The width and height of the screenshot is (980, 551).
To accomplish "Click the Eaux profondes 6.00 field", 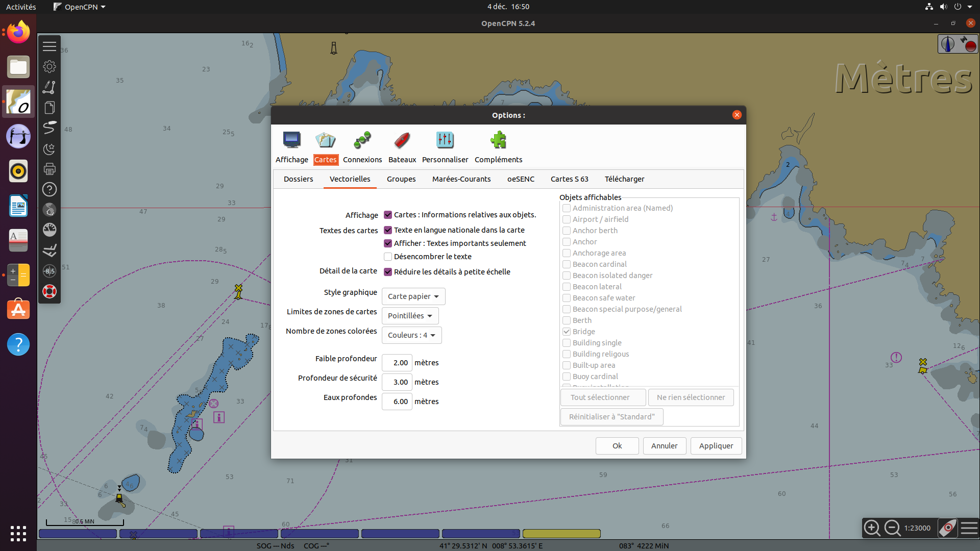I will 397,402.
